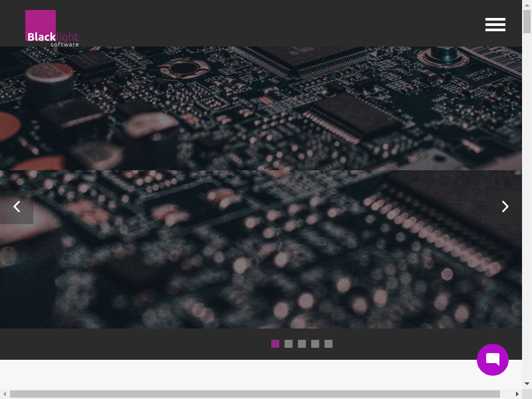Click the vertical scrollbar thumb
The width and height of the screenshot is (532, 399).
(x=527, y=22)
